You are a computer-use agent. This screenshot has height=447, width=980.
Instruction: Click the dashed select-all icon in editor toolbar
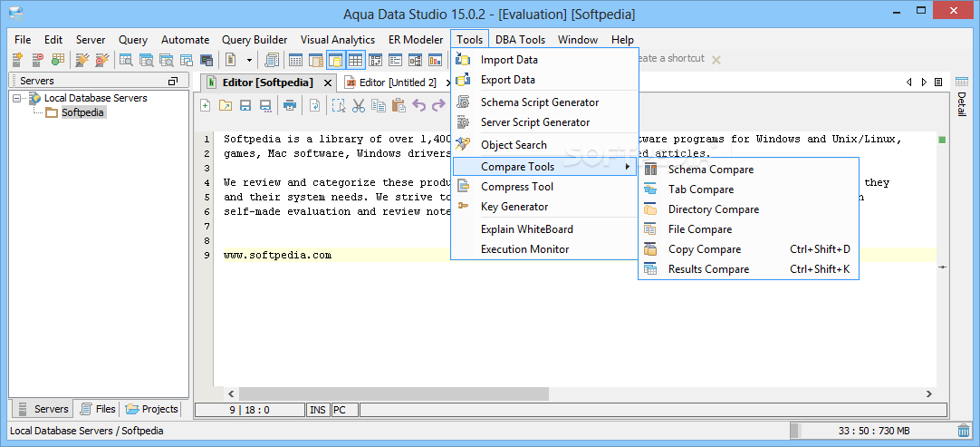tap(338, 105)
